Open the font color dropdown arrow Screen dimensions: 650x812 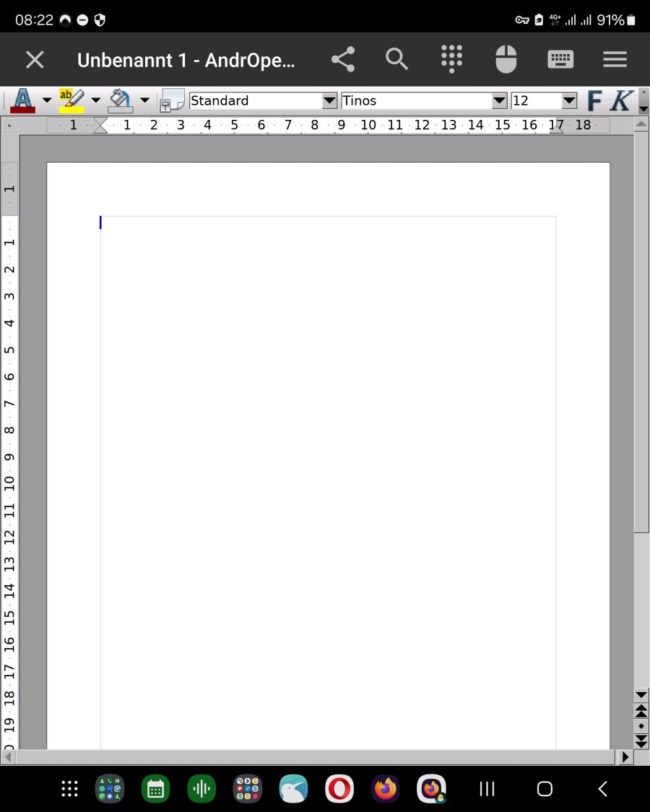coord(47,100)
